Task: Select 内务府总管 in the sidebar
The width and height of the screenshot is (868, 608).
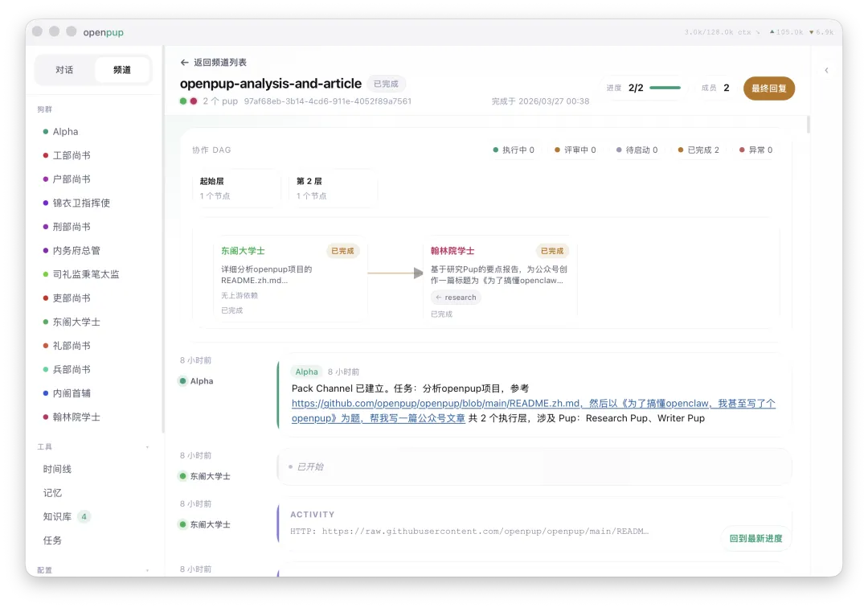Action: coord(76,251)
